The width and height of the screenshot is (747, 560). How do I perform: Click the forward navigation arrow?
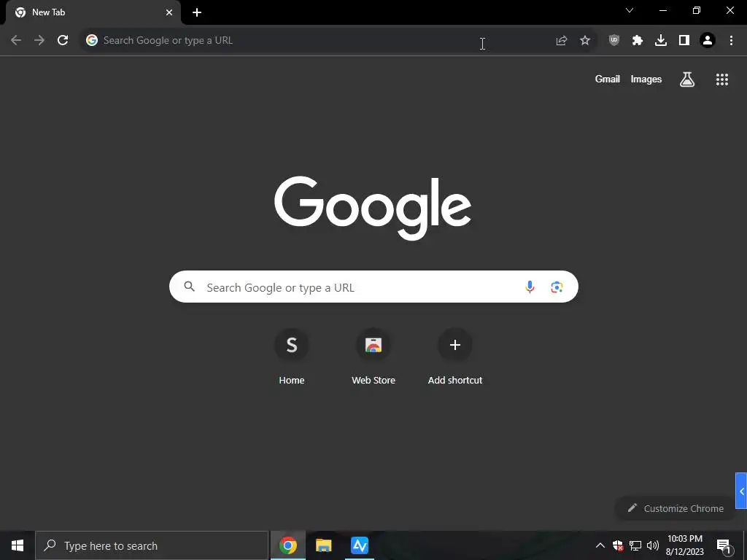pyautogui.click(x=39, y=41)
